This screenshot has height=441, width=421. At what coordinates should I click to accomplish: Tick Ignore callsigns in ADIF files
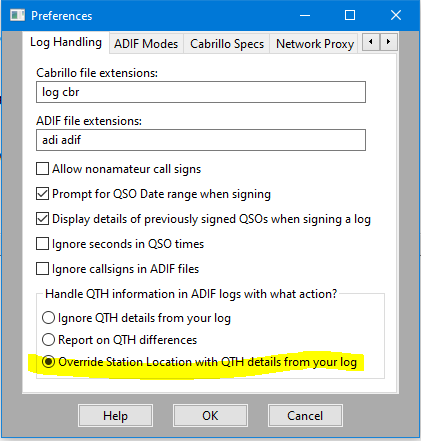(x=42, y=269)
